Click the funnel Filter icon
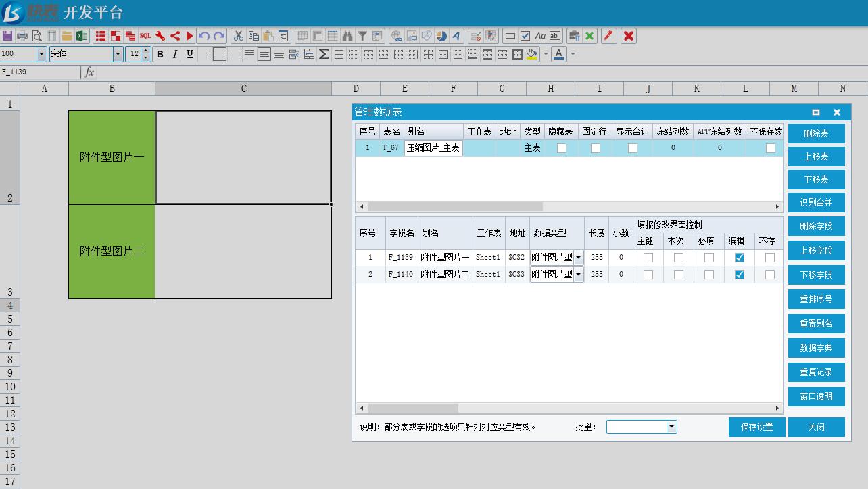Screen dimensions: 868x489 pyautogui.click(x=362, y=36)
